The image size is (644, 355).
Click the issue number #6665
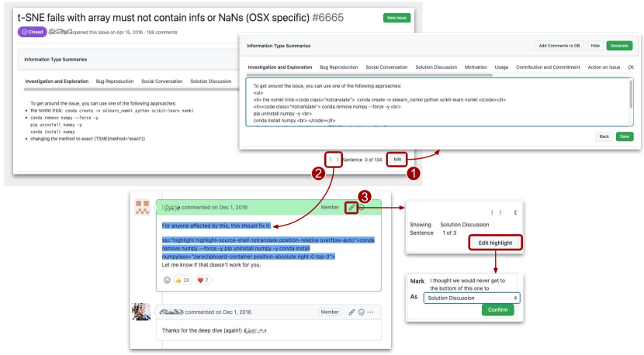pyautogui.click(x=327, y=18)
